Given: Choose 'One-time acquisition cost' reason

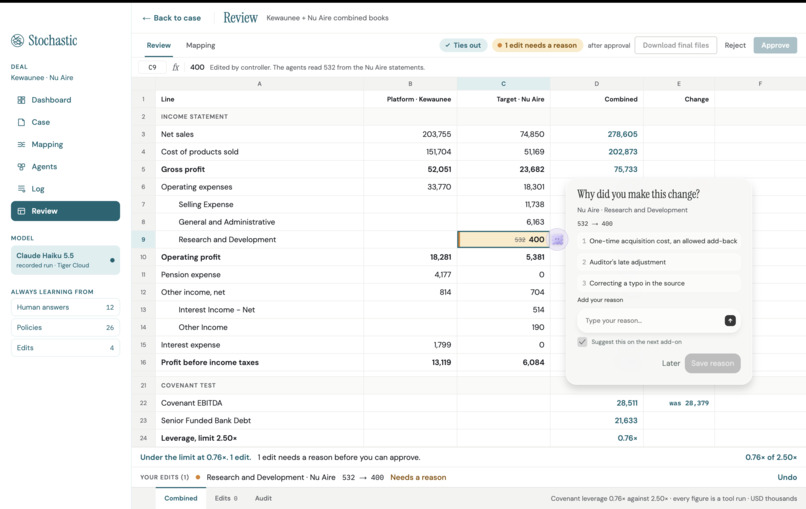Looking at the screenshot, I should 658,241.
